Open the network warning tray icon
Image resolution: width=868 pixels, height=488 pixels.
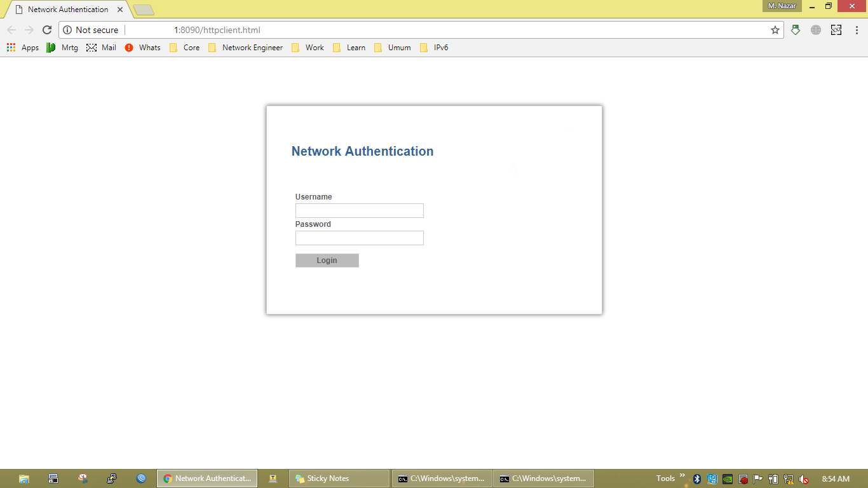point(789,479)
